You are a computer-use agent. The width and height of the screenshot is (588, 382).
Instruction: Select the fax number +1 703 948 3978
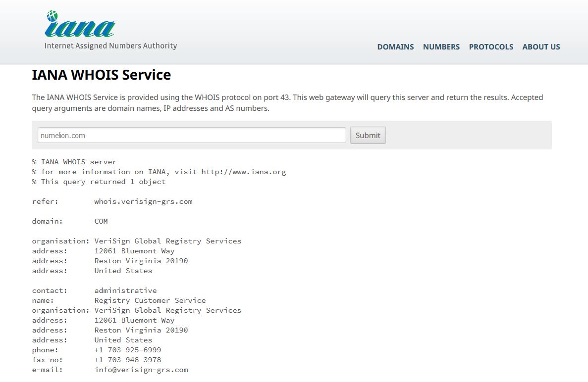pos(127,360)
